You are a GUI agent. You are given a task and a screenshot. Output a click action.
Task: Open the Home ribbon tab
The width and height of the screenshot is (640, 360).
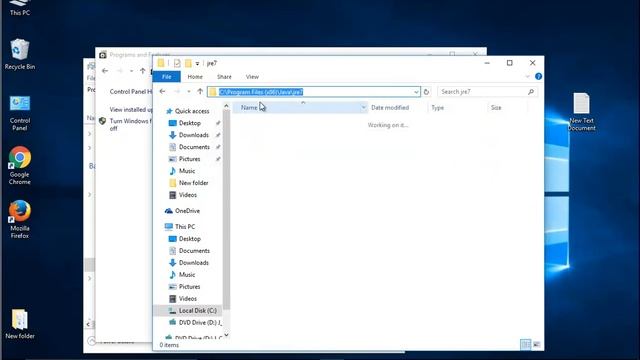pyautogui.click(x=195, y=76)
